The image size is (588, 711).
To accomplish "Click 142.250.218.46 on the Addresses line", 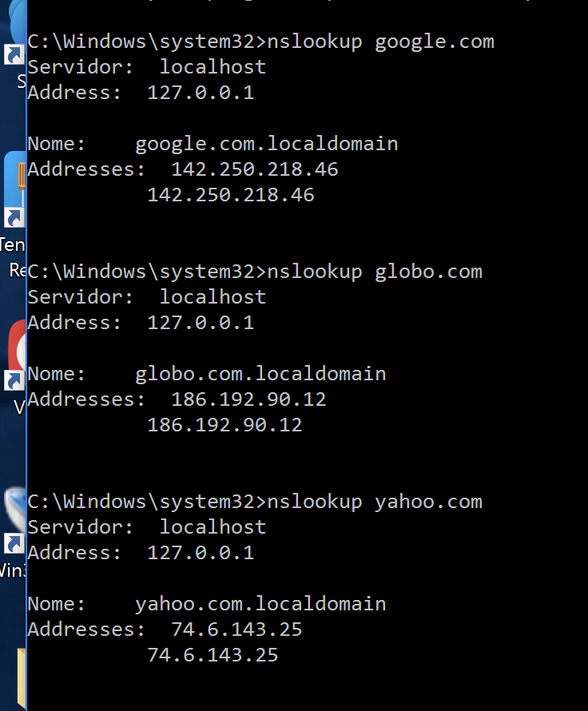I will click(254, 169).
